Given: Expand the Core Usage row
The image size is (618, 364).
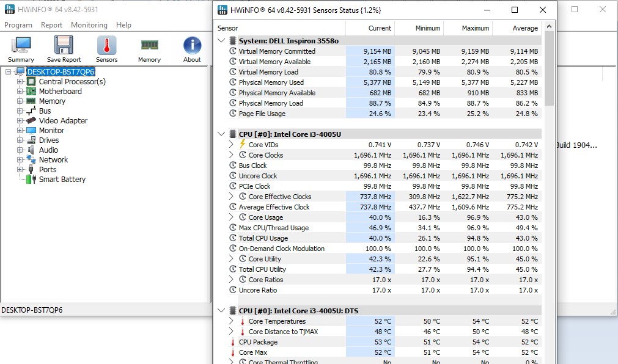Looking at the screenshot, I should (x=231, y=217).
